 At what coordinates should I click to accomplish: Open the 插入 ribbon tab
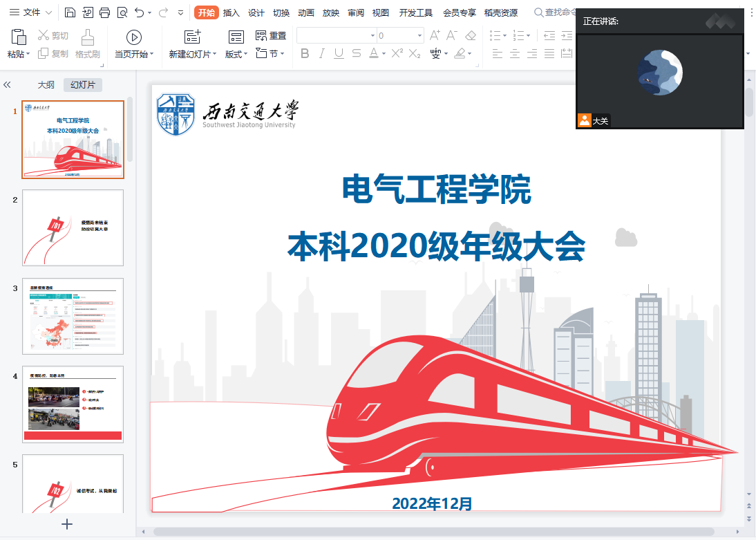click(231, 12)
